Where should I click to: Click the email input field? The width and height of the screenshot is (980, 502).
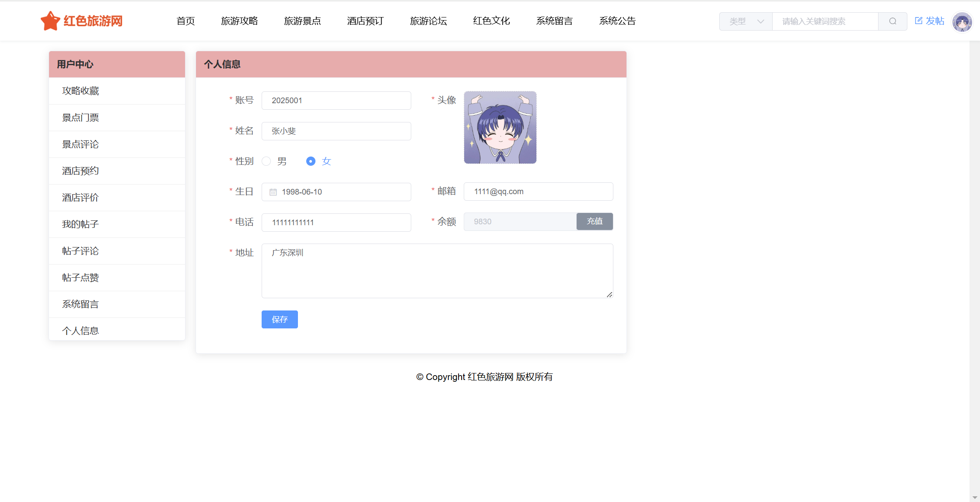pyautogui.click(x=538, y=192)
